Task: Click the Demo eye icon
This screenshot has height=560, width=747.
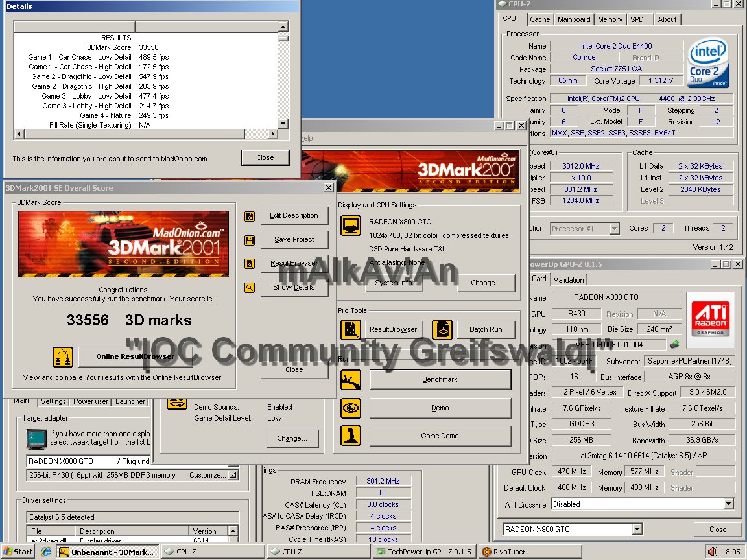Action: pyautogui.click(x=351, y=408)
